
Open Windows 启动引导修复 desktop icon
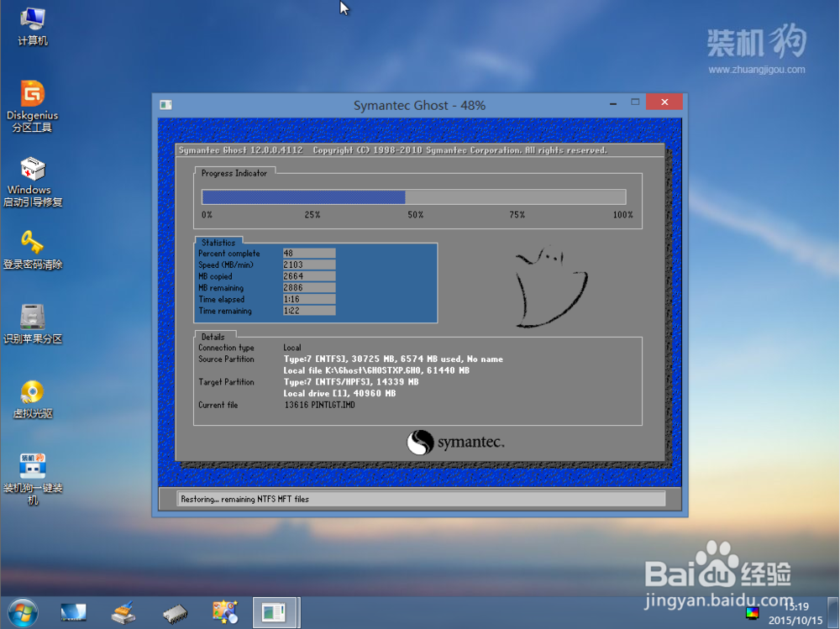coord(33,181)
